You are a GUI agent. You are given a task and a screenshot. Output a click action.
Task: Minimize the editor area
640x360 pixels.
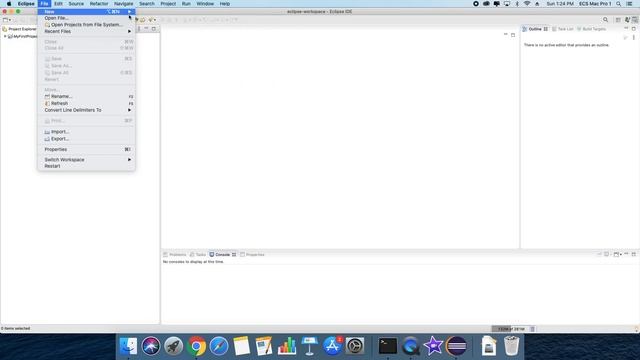pyautogui.click(x=505, y=35)
